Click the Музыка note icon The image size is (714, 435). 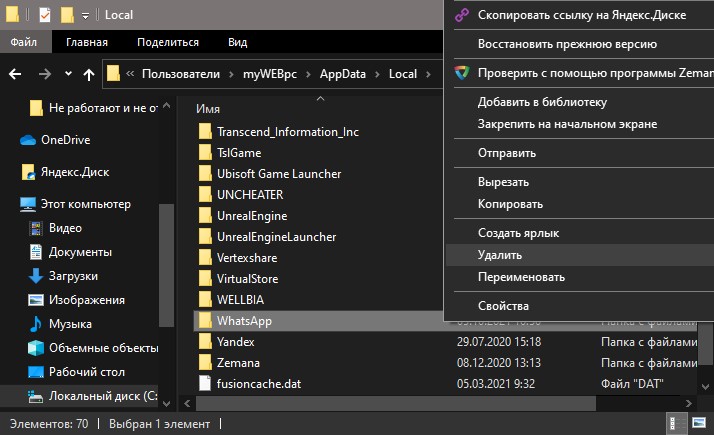[x=36, y=324]
